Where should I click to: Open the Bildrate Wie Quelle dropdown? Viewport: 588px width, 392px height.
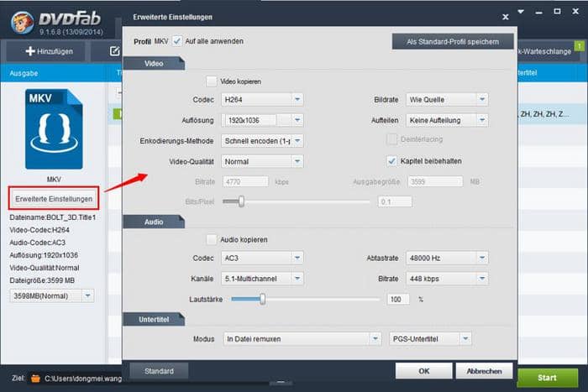(x=447, y=100)
